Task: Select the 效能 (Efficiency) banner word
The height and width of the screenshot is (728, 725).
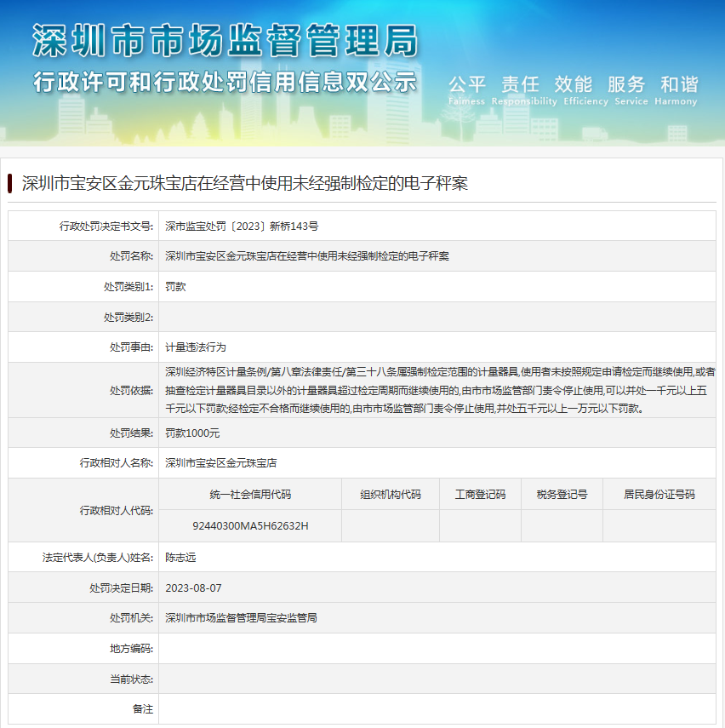Action: (x=573, y=84)
